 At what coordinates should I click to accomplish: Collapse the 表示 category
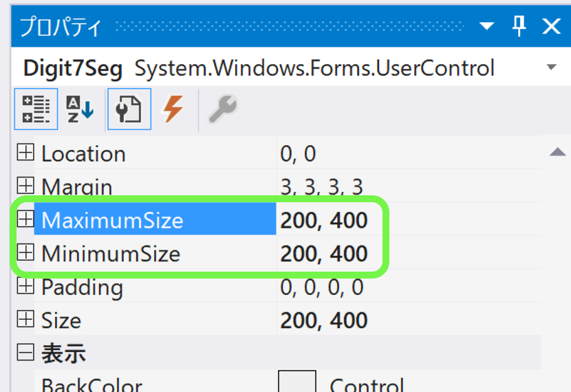coord(25,352)
